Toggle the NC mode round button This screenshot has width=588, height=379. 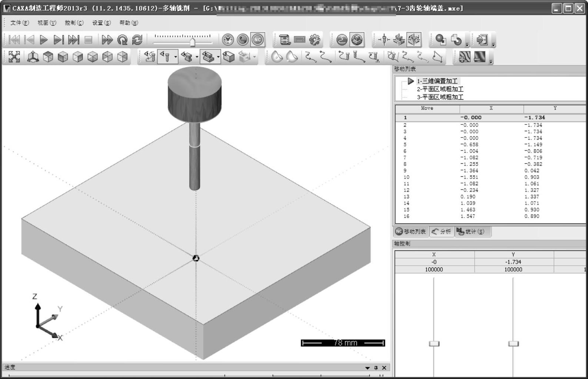[x=258, y=40]
